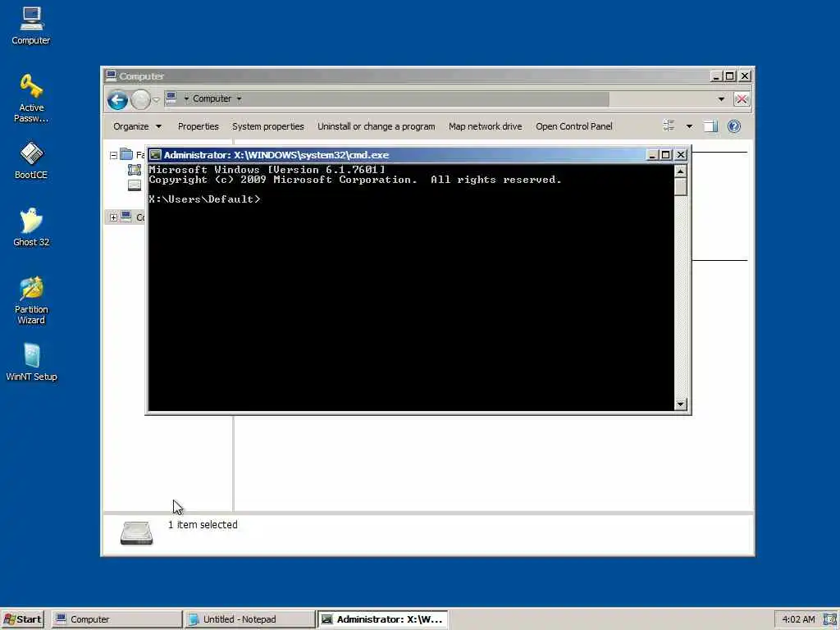This screenshot has height=630, width=840.
Task: Click the drive icon in the details pane
Action: click(x=137, y=533)
